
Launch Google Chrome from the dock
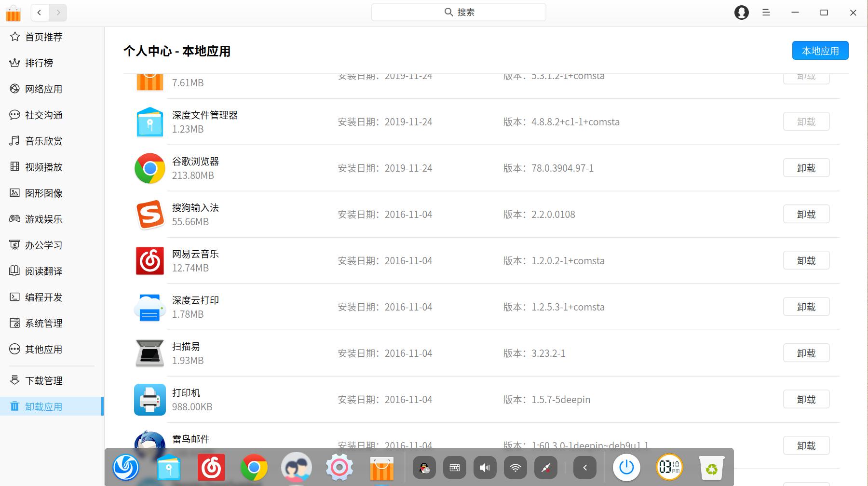coord(253,467)
